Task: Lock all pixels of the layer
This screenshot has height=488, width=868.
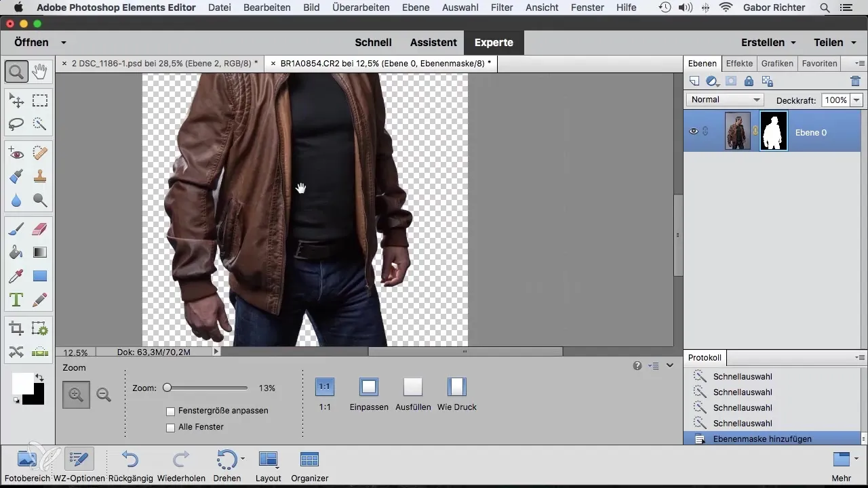Action: [x=749, y=81]
